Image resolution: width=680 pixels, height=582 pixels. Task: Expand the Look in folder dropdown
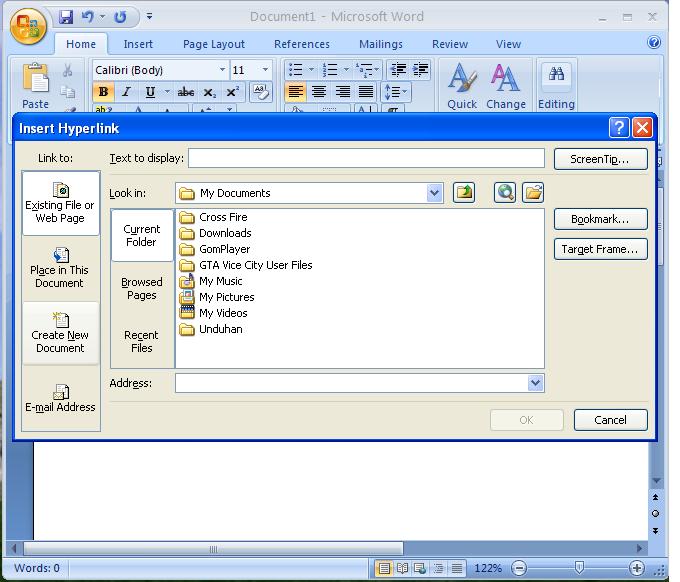435,193
